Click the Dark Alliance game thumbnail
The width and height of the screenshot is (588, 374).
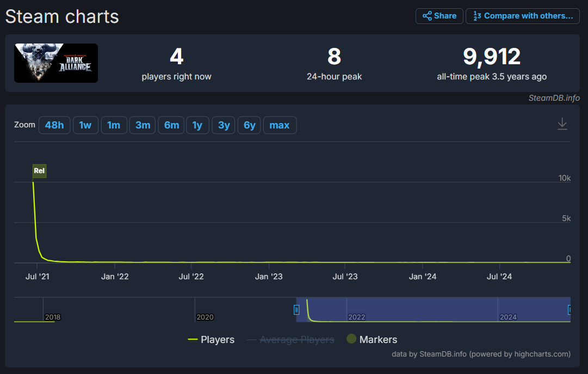point(56,63)
